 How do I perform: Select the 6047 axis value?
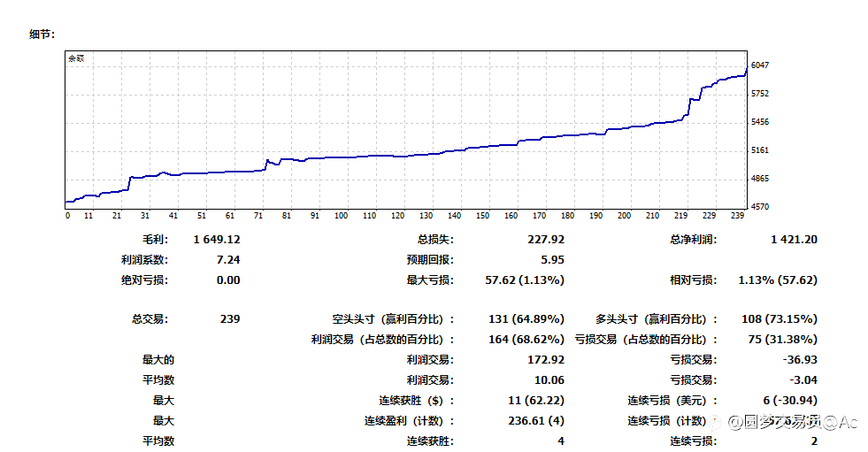click(x=760, y=65)
